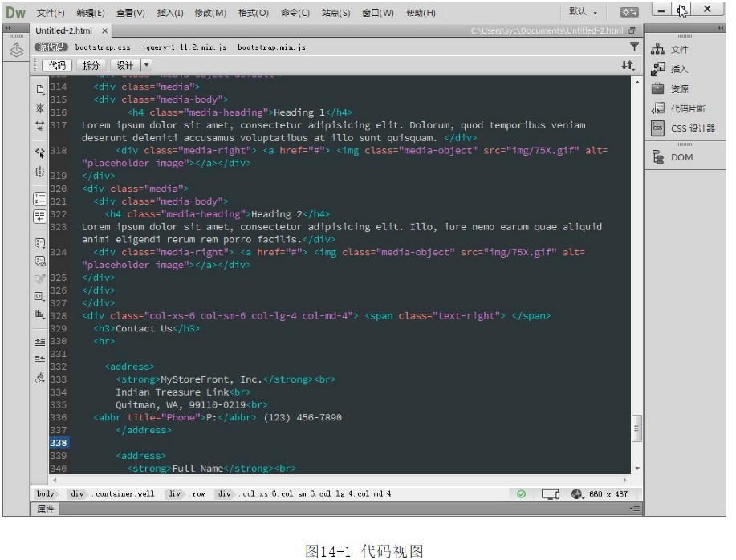
Task: Toggle word wrap in code toolbar
Action: coord(39,216)
